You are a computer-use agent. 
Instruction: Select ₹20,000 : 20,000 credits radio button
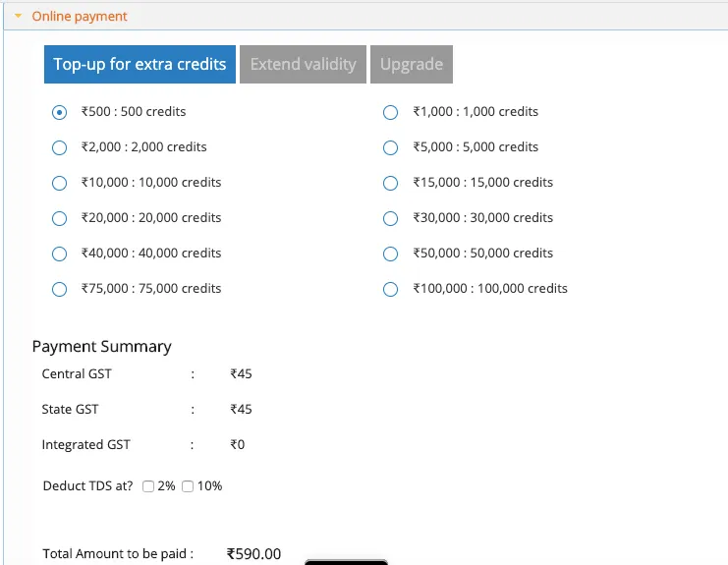(x=59, y=218)
